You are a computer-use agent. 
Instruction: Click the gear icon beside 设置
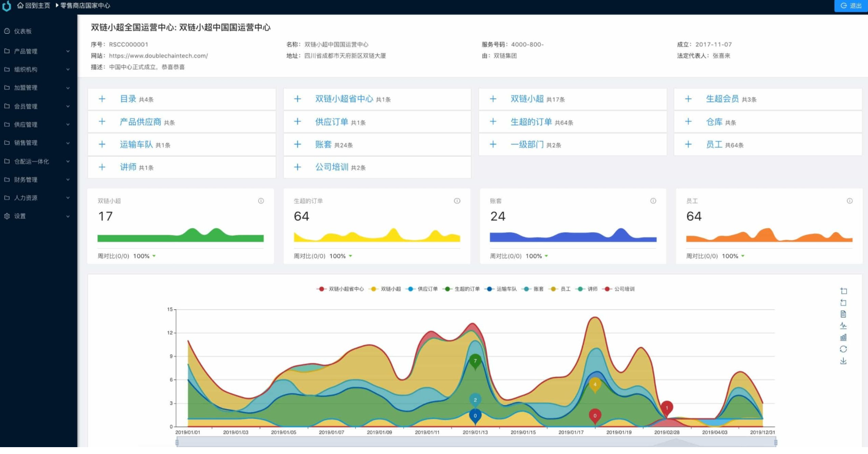coord(7,216)
